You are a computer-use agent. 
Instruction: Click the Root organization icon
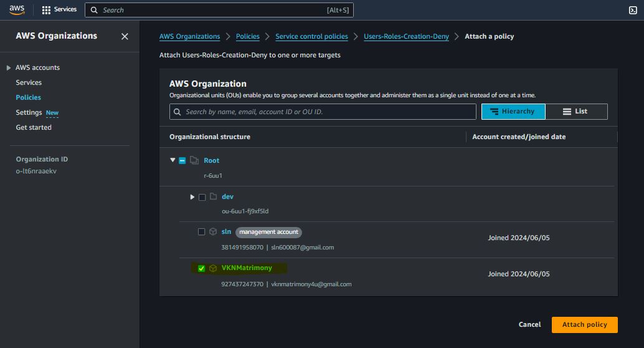pos(194,161)
